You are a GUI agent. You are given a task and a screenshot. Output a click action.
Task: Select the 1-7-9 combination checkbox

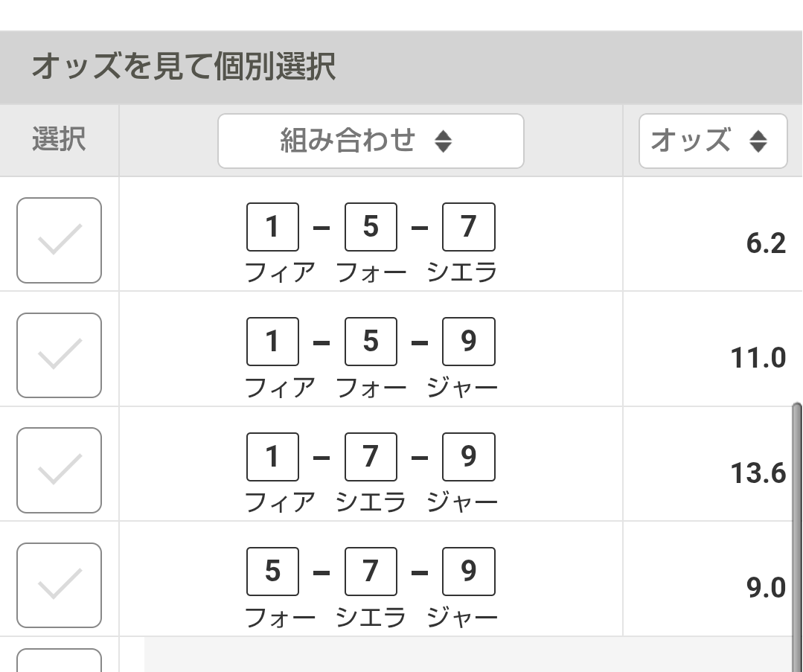tap(59, 470)
